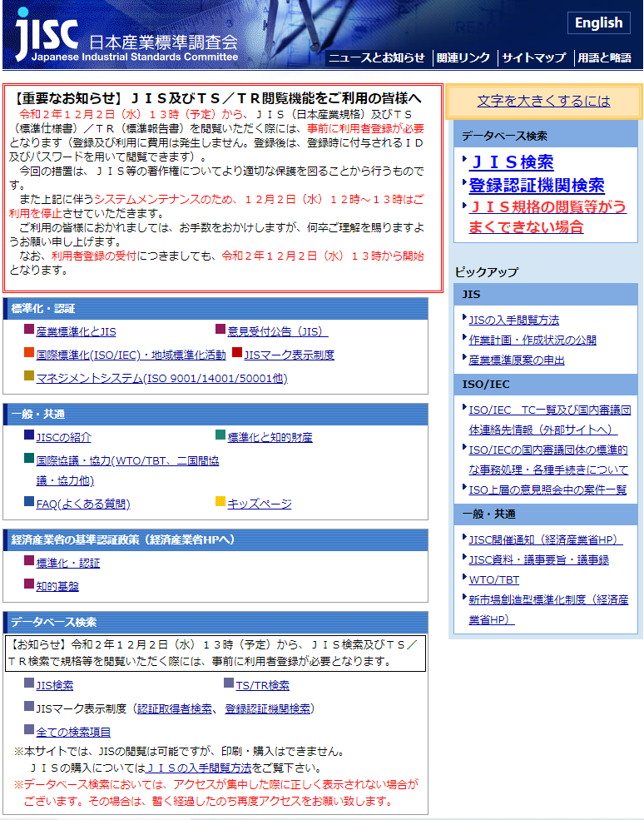644x820 pixels.
Task: Open 登録認証機関検索 link in bottom section
Action: [268, 708]
